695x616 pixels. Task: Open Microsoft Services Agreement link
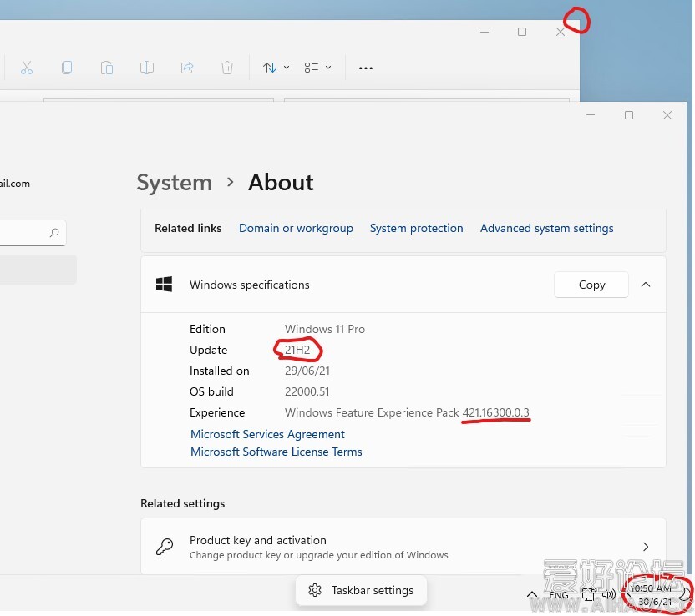pyautogui.click(x=267, y=434)
